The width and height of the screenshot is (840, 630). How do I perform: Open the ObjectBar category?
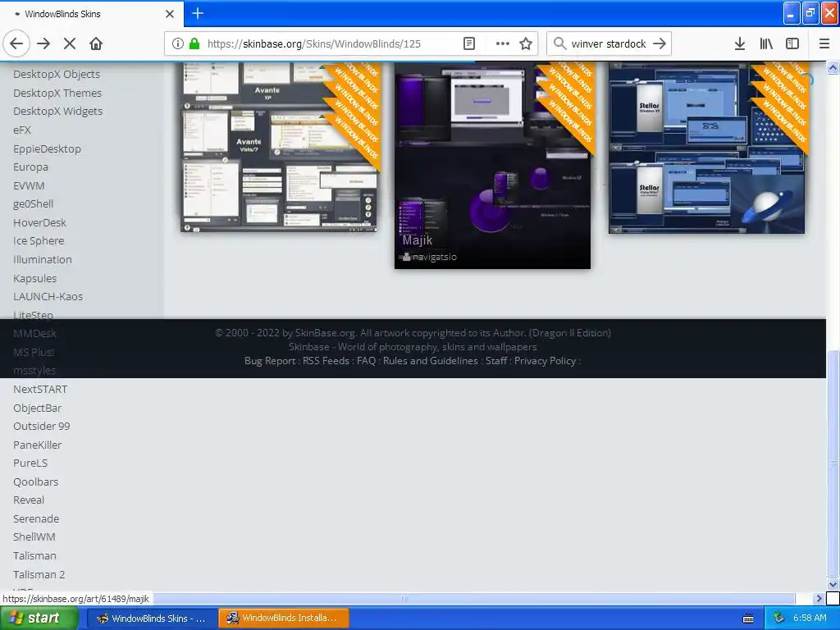tap(38, 409)
